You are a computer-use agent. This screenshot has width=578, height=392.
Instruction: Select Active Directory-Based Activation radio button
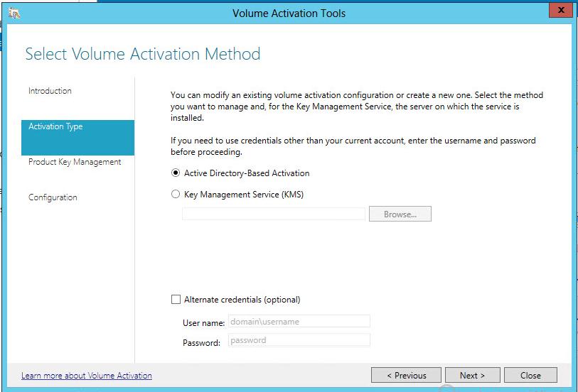tap(176, 173)
